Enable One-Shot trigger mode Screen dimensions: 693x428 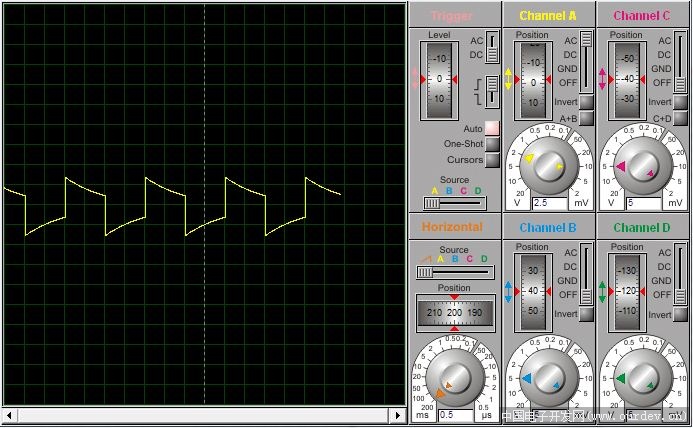tap(492, 144)
